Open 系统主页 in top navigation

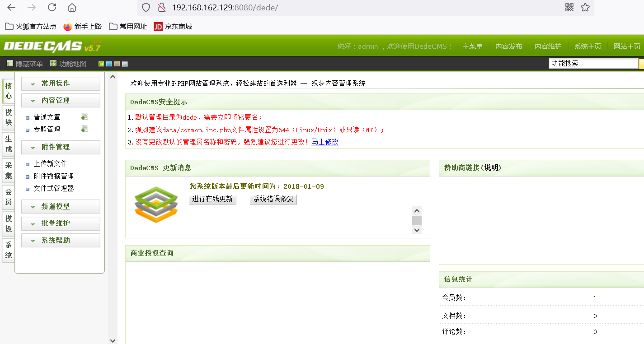tap(588, 46)
